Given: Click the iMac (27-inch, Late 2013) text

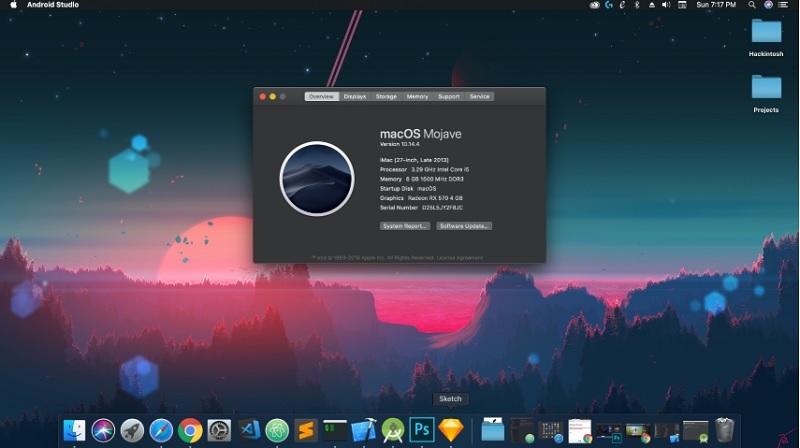Looking at the screenshot, I should [x=414, y=160].
